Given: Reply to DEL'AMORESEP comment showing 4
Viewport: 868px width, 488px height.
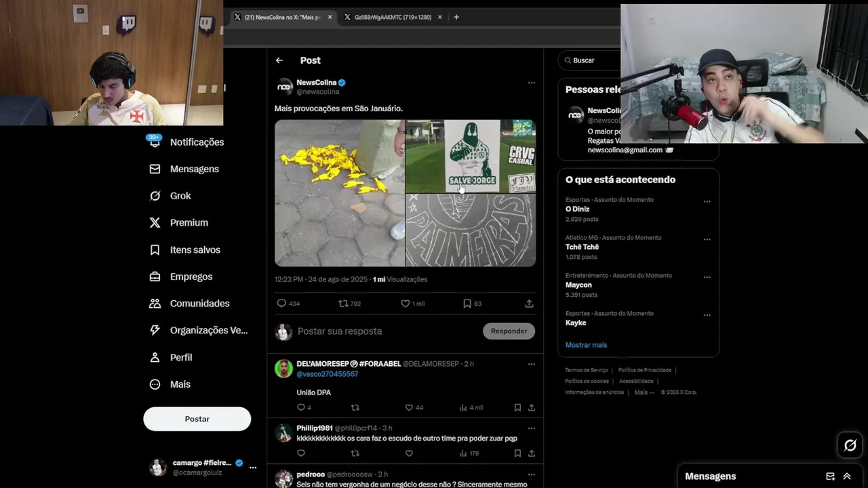Looking at the screenshot, I should 301,407.
